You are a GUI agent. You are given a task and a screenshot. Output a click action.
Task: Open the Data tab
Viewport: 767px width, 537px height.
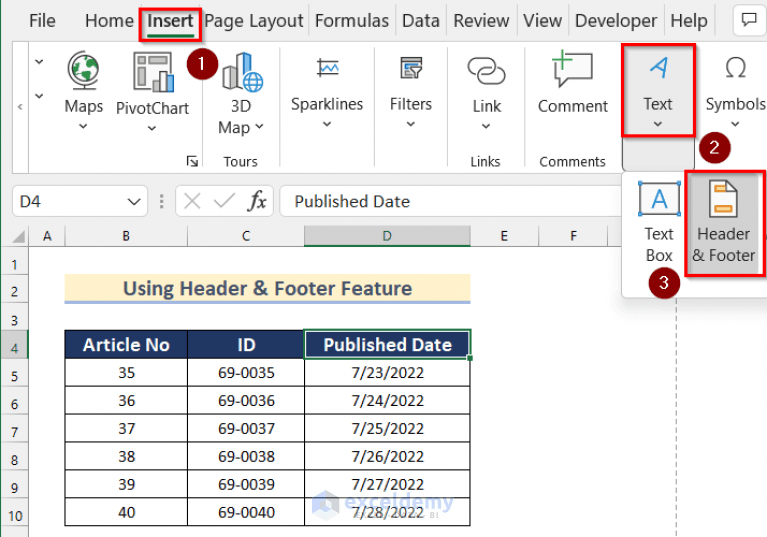pyautogui.click(x=421, y=21)
